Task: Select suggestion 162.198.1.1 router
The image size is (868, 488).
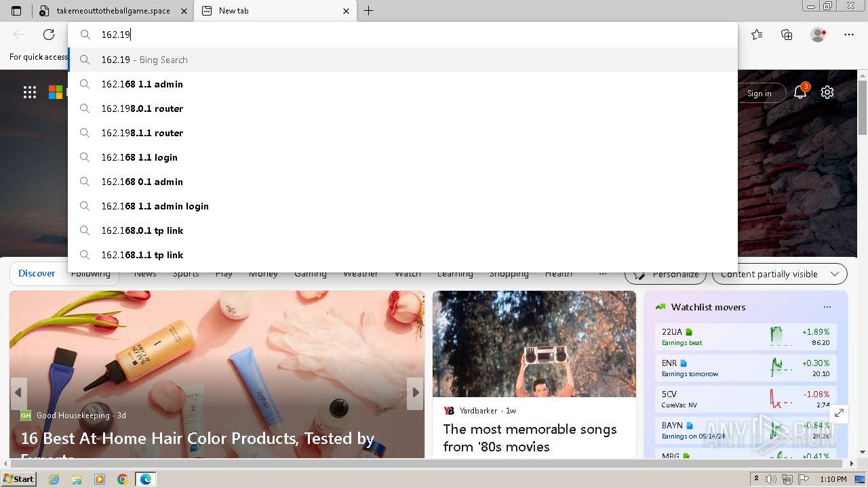Action: [403, 133]
